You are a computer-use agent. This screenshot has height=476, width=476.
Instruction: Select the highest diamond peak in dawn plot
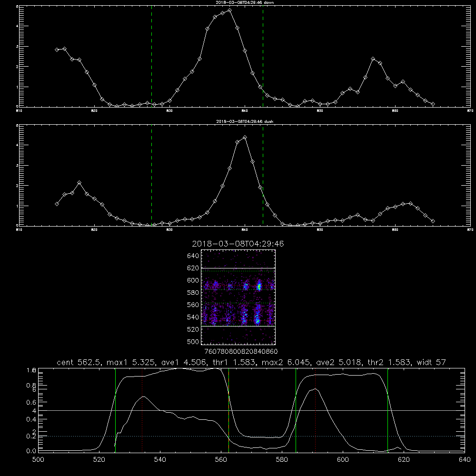(230, 10)
